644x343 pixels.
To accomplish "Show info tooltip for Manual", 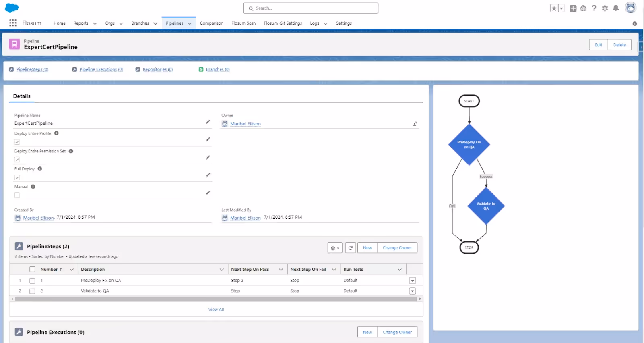I will click(x=33, y=187).
